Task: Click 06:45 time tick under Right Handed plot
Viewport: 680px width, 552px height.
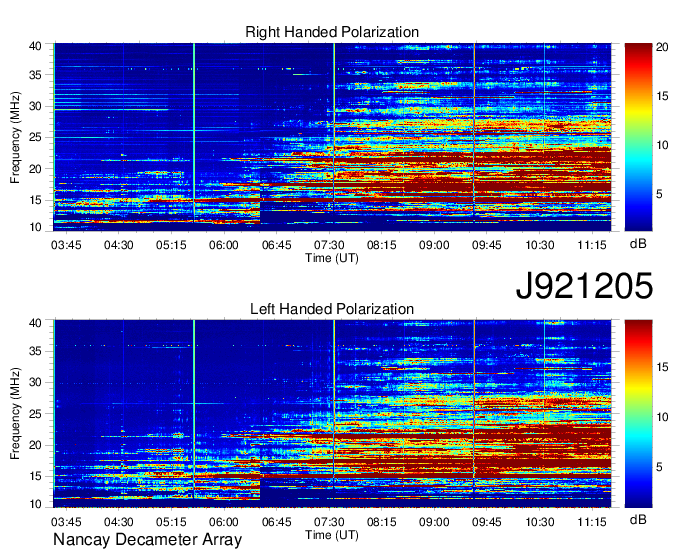Action: 277,245
